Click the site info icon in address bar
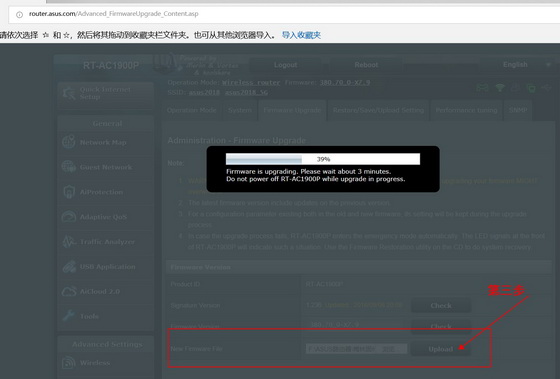Screen dimensions: 560x379 pos(20,14)
